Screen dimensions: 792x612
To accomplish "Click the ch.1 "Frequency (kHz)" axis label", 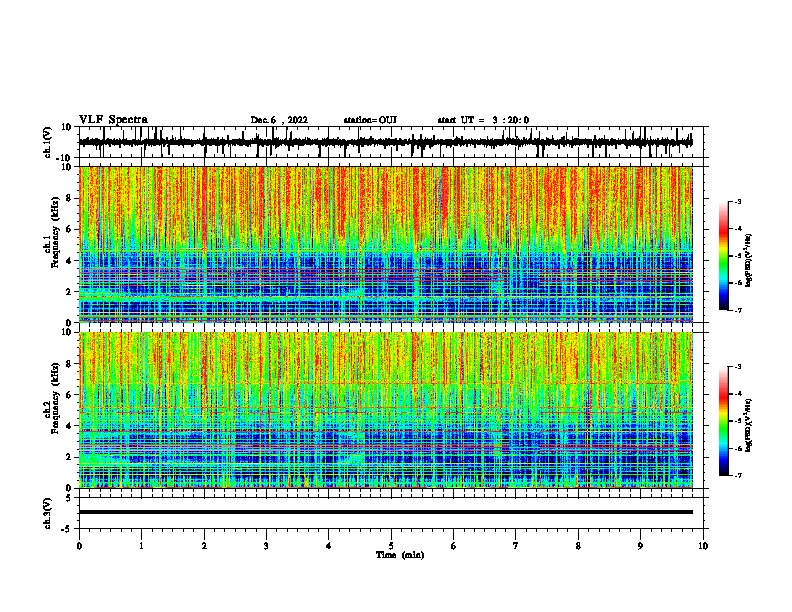I will click(x=55, y=234).
